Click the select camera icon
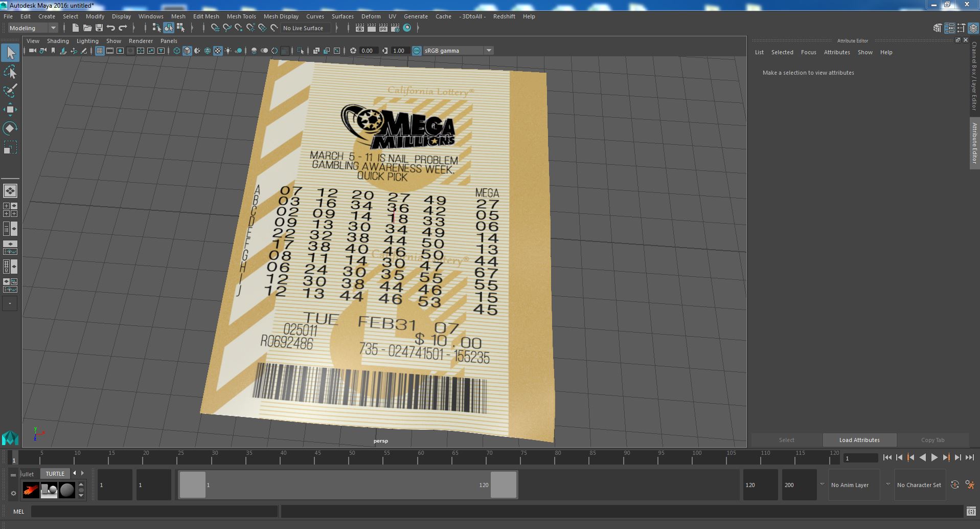The image size is (980, 529). [x=33, y=51]
